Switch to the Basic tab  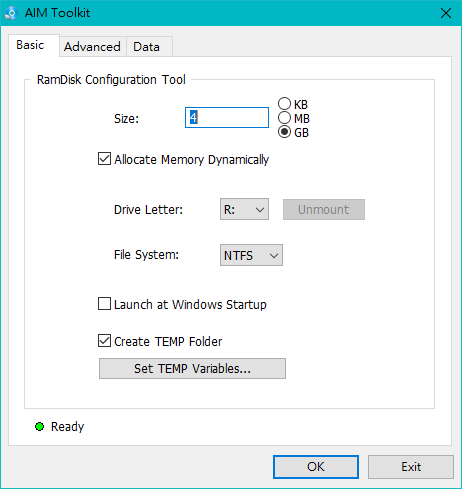pos(34,45)
